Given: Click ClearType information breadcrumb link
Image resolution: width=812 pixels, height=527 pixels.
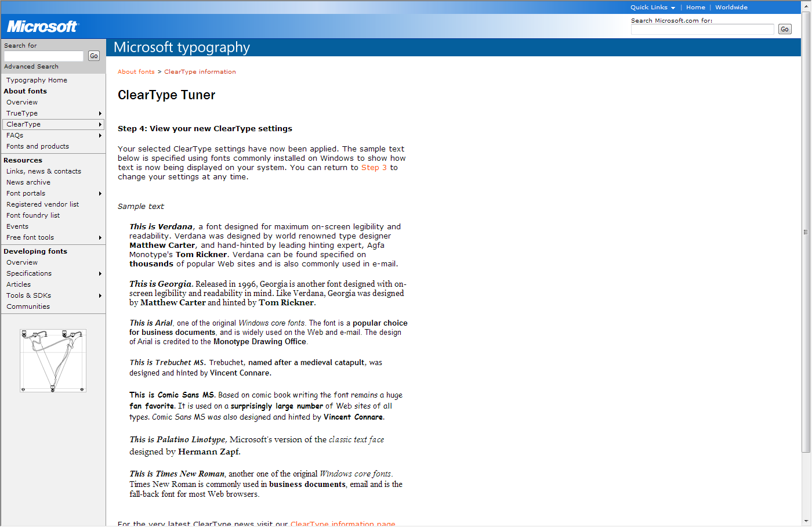Looking at the screenshot, I should pyautogui.click(x=200, y=72).
